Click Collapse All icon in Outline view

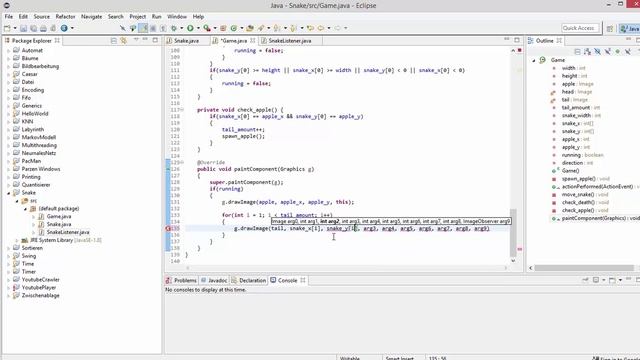[x=577, y=51]
